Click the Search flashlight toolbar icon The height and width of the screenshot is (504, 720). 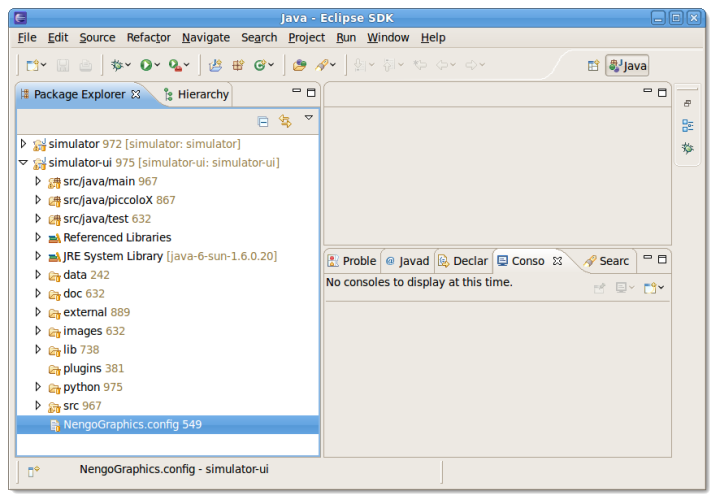tap(322, 65)
